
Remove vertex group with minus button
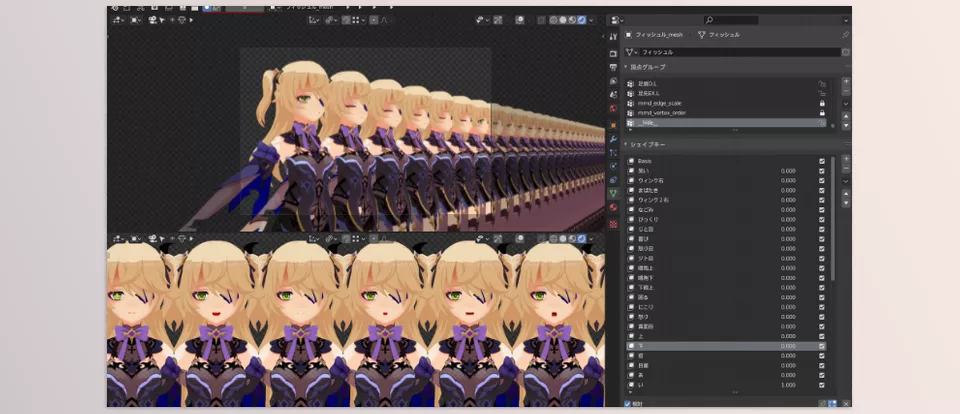point(846,91)
